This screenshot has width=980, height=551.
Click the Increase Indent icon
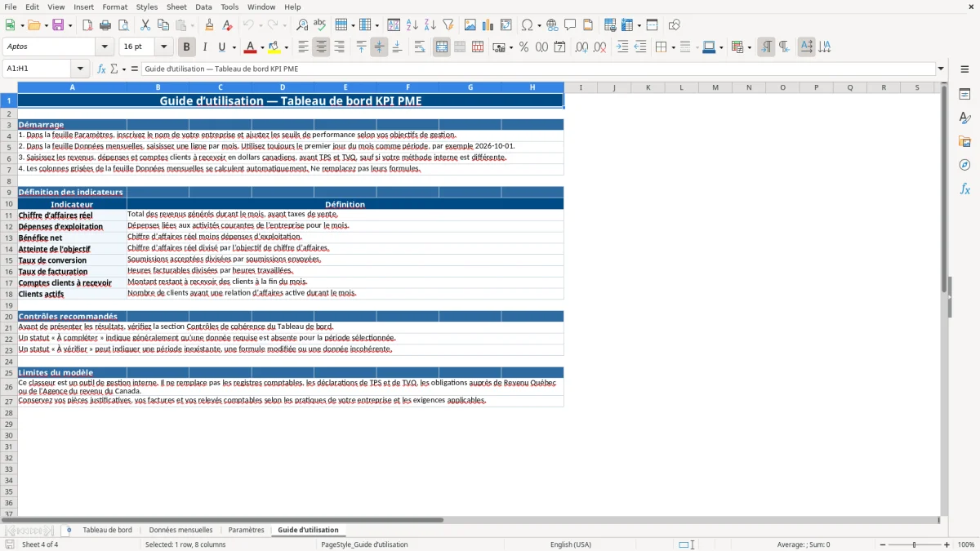point(622,47)
